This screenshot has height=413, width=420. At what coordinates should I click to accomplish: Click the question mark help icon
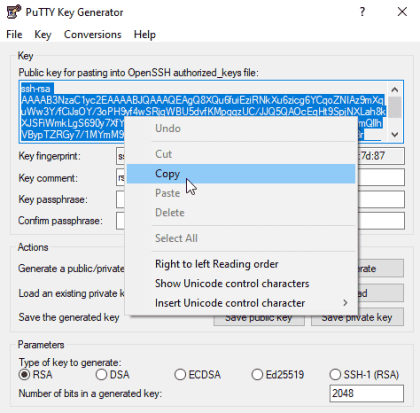[x=362, y=12]
